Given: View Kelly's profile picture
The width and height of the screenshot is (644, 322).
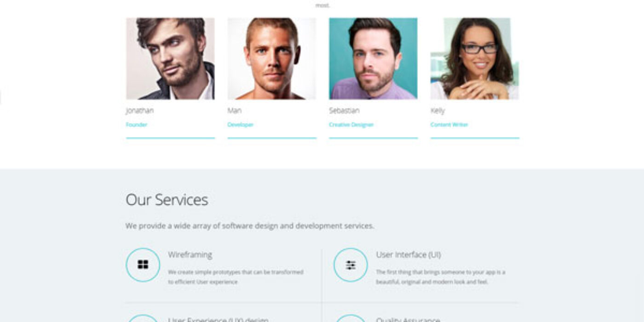Looking at the screenshot, I should (475, 58).
